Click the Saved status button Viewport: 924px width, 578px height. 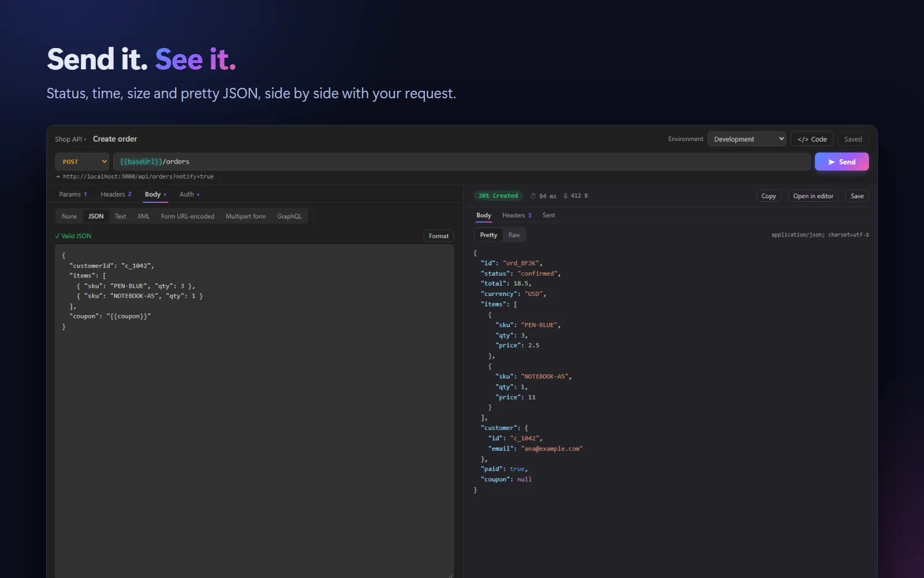pos(853,139)
